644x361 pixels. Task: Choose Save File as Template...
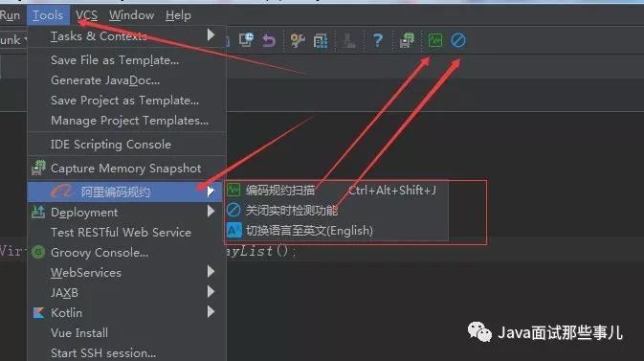pos(126,60)
